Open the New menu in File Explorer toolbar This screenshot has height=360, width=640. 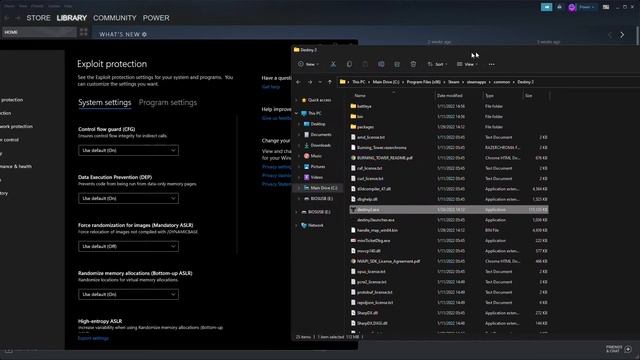pos(308,64)
